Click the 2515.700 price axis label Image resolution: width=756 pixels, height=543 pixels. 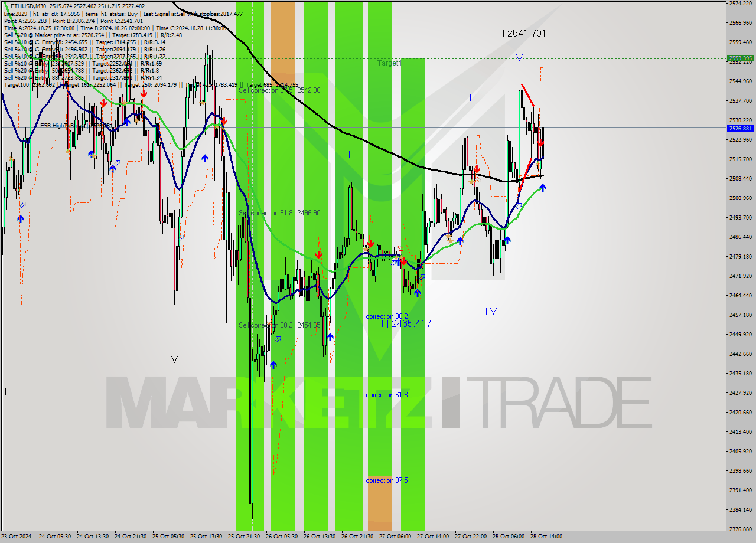740,159
